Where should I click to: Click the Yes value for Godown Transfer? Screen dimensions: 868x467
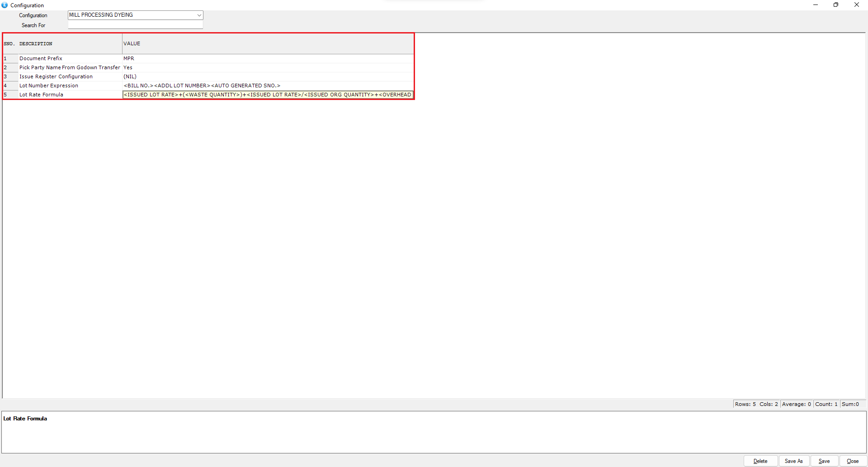pyautogui.click(x=128, y=67)
